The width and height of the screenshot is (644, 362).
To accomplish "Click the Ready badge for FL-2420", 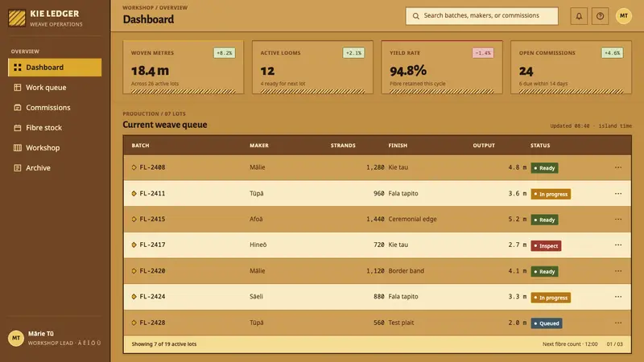I will (544, 272).
